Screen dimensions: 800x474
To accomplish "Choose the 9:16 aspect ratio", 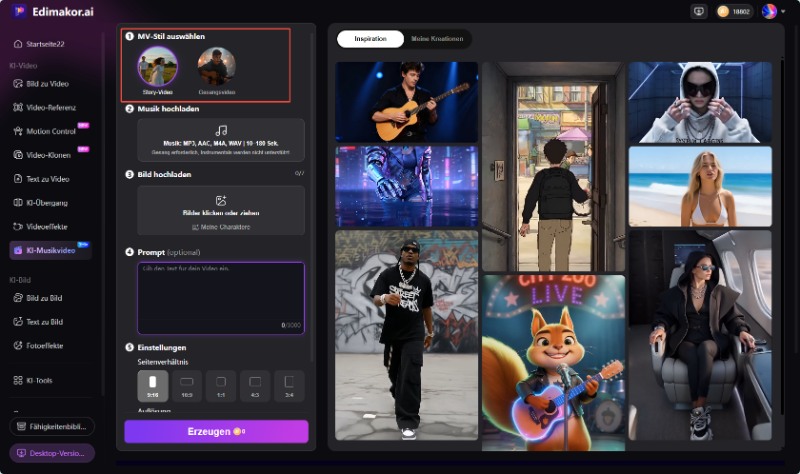I will coord(153,386).
